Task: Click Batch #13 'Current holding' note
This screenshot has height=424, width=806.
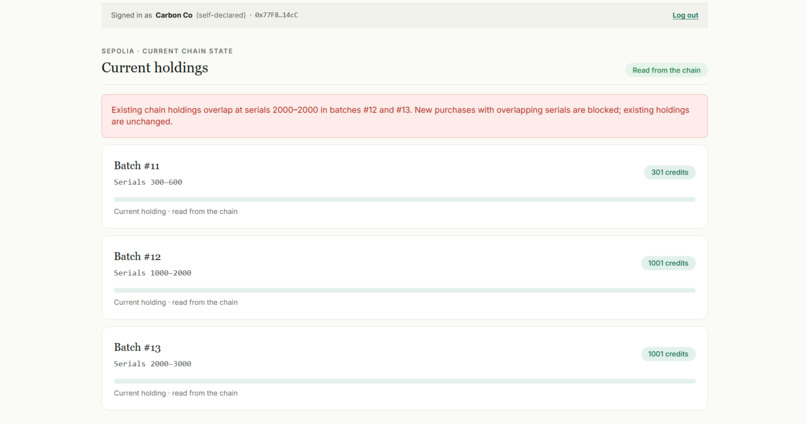Action: 176,393
